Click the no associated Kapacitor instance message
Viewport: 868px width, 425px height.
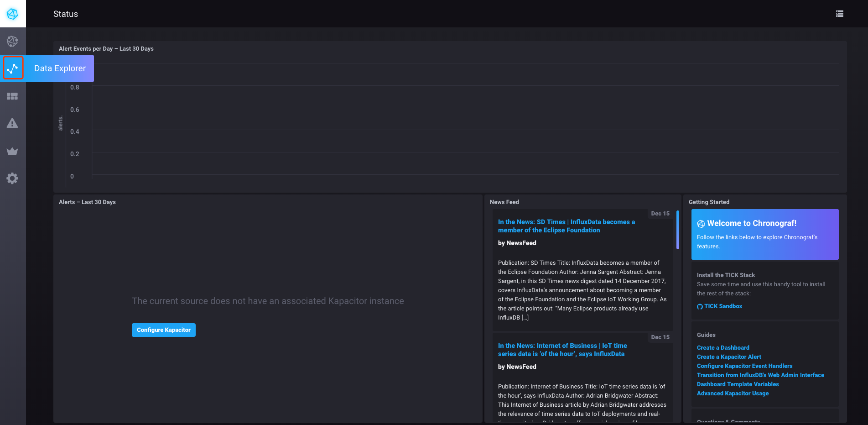point(268,301)
